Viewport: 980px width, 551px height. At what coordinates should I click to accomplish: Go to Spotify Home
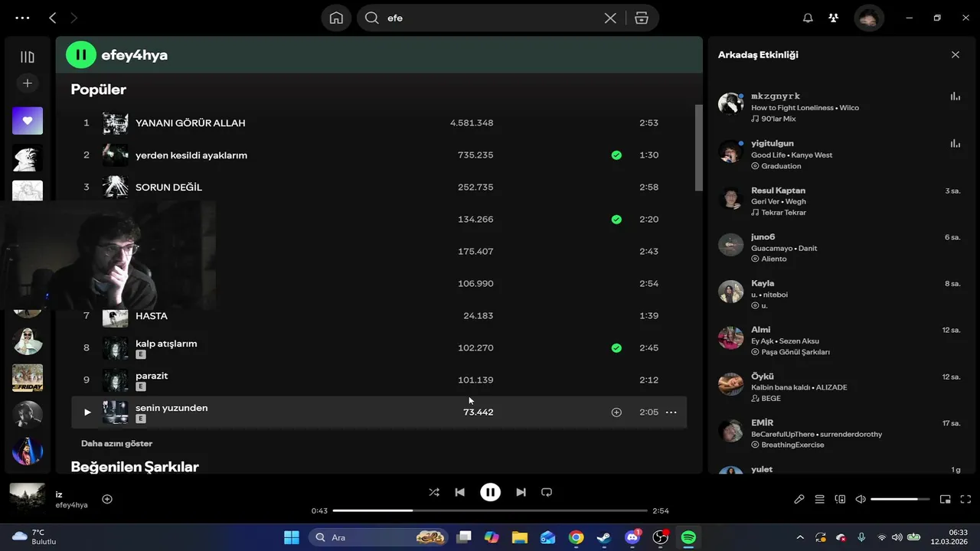click(x=336, y=18)
